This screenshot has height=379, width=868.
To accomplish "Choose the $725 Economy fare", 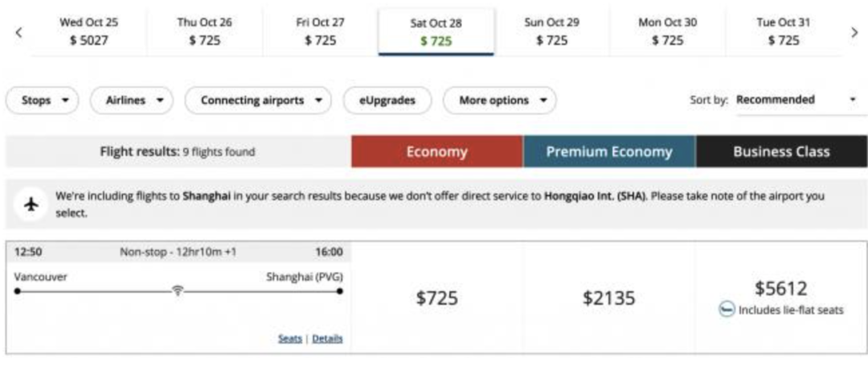I will 436,298.
